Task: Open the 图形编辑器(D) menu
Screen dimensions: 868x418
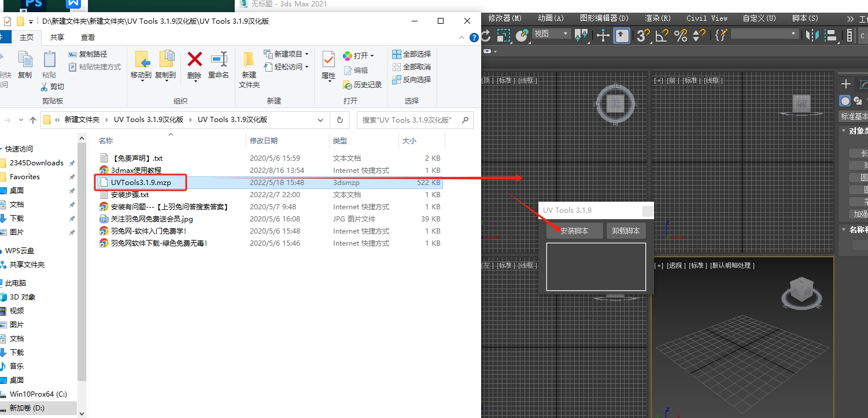Action: point(604,19)
